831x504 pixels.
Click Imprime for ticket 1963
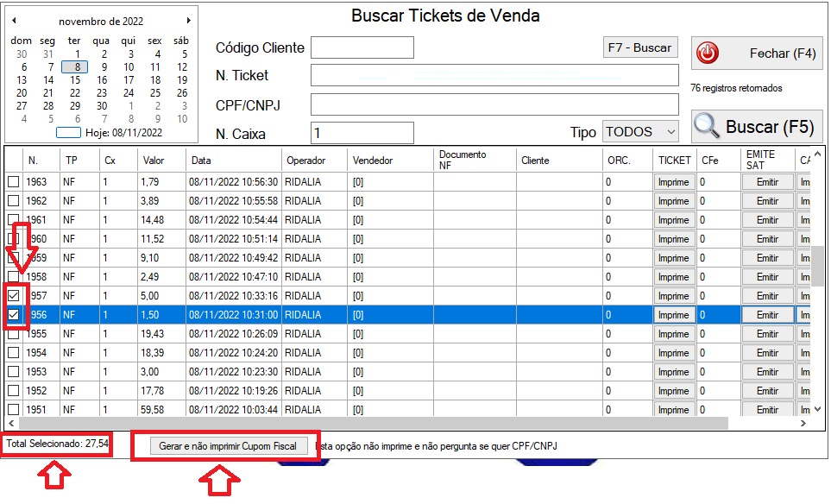pos(674,182)
